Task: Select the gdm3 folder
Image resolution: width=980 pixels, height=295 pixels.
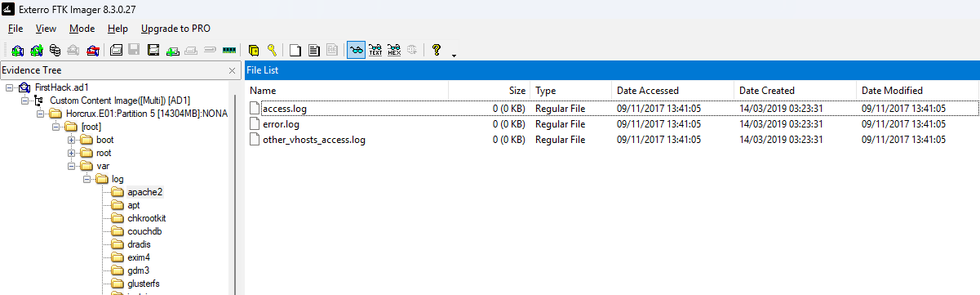Action: (x=138, y=270)
